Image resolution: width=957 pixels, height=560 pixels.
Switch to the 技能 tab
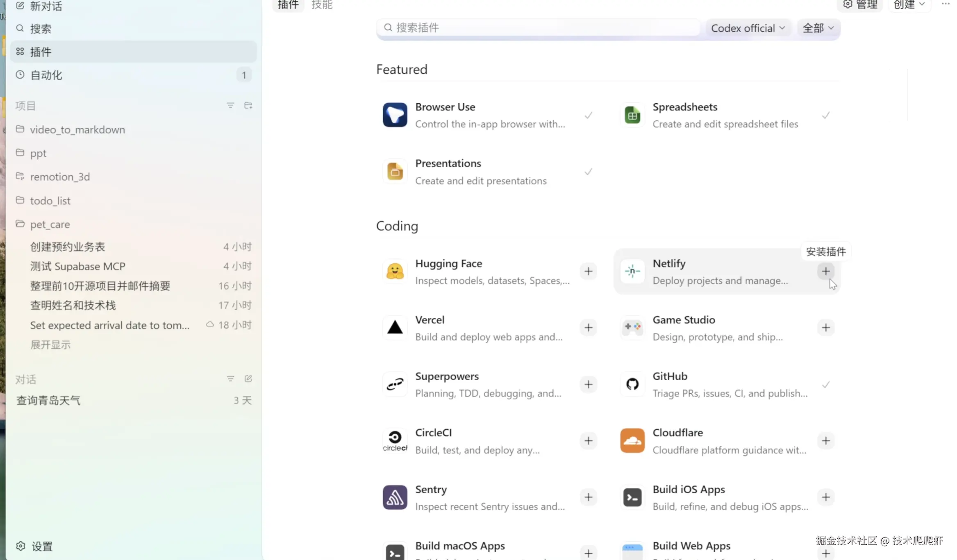[x=322, y=5]
